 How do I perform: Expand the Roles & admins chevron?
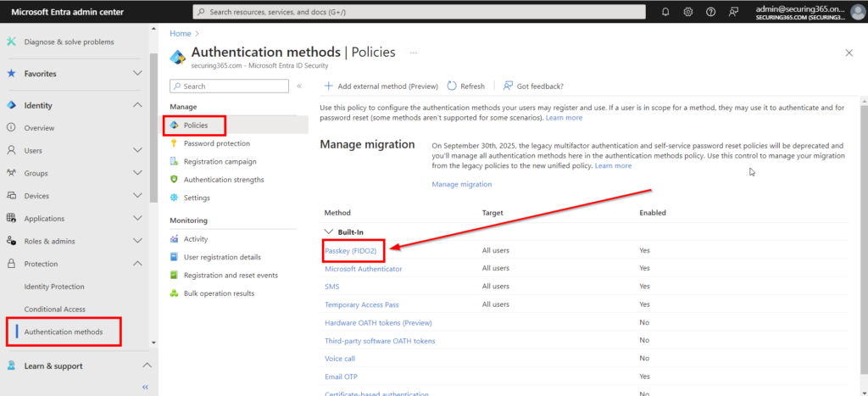(138, 241)
